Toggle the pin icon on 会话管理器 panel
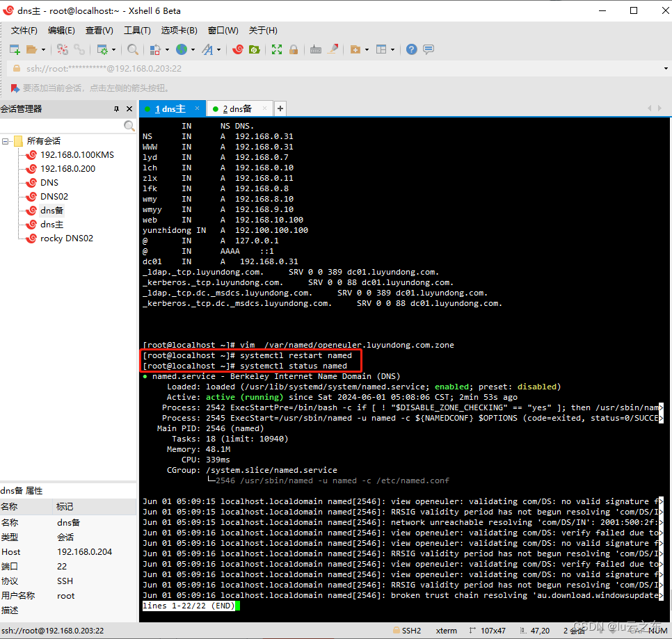This screenshot has width=672, height=639. pyautogui.click(x=117, y=108)
